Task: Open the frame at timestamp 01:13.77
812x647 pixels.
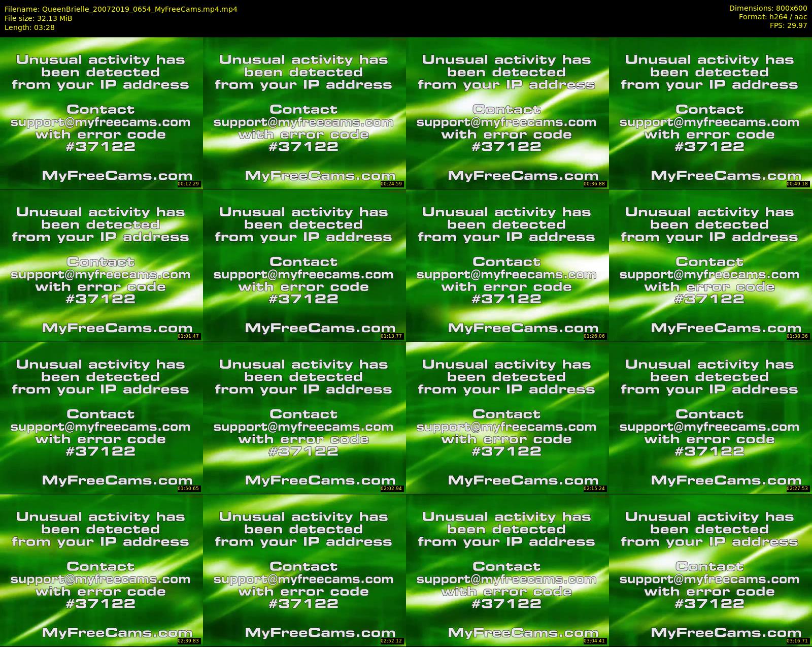Action: pyautogui.click(x=304, y=266)
